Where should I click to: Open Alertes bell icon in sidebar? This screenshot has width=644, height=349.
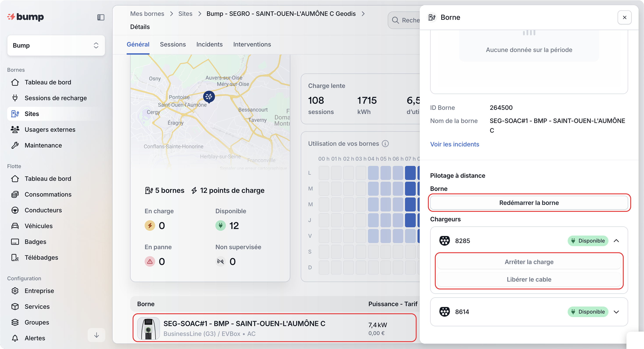(x=15, y=338)
